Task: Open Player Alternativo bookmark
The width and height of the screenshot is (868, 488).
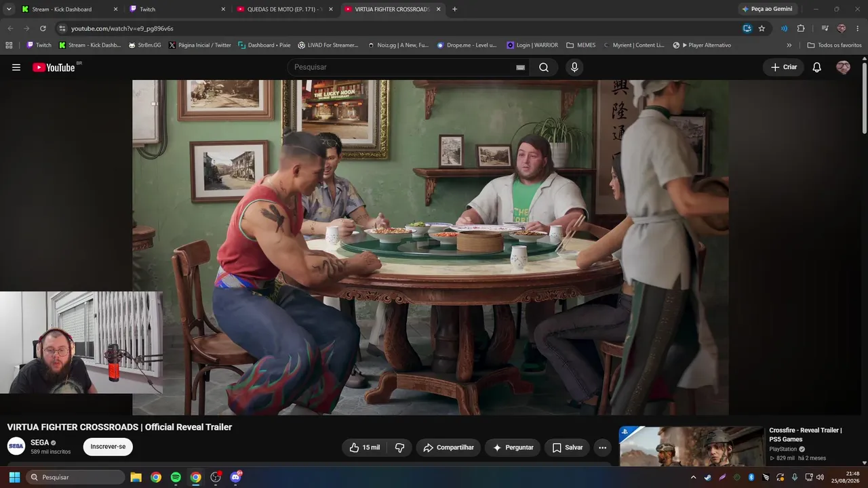Action: click(x=702, y=45)
